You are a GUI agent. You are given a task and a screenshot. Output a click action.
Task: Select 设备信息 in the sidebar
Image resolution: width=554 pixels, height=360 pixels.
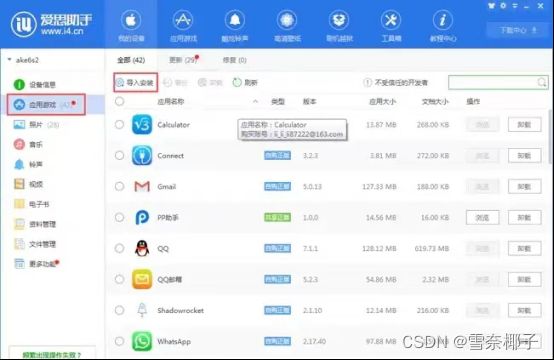point(35,84)
